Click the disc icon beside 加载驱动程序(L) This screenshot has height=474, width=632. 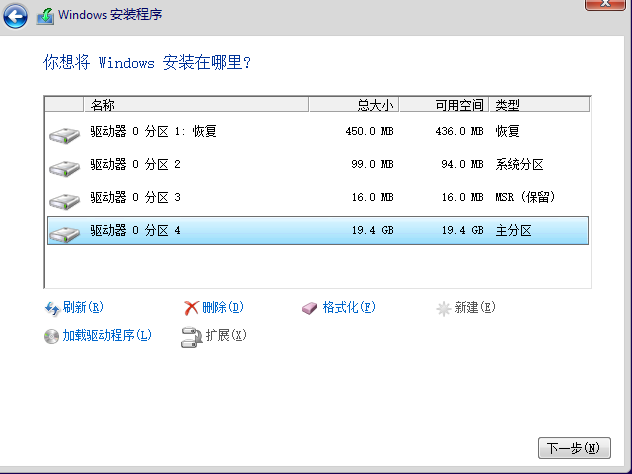coord(51,337)
